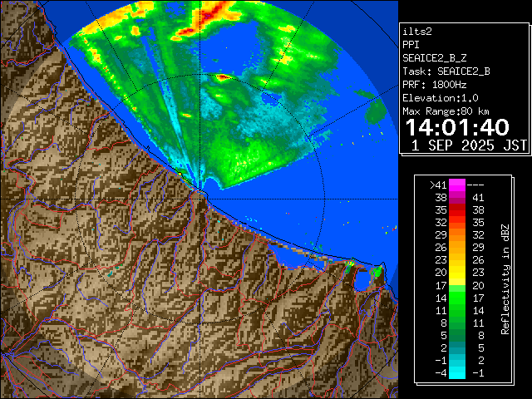Select the dark green 5–8 dBZ swatch
Viewport: 532px width, 399px height.
457,334
